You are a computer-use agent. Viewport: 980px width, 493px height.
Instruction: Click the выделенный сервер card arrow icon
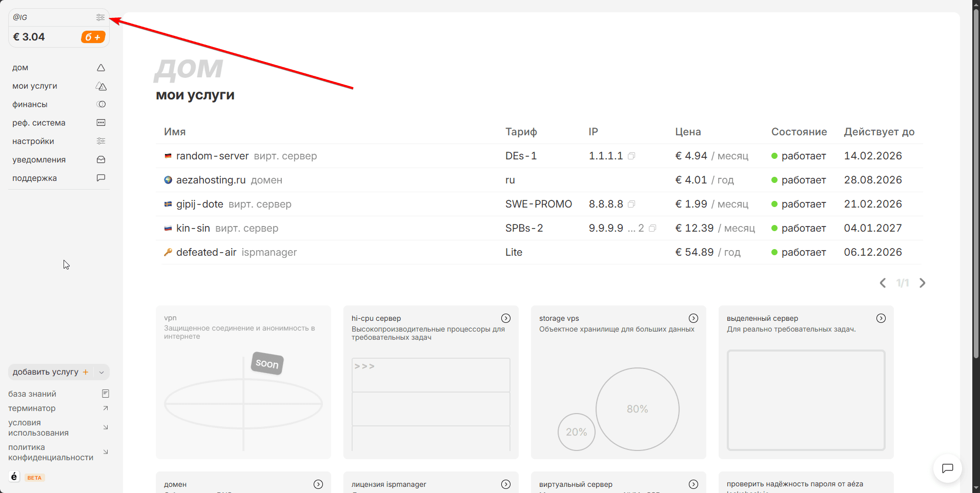coord(881,318)
